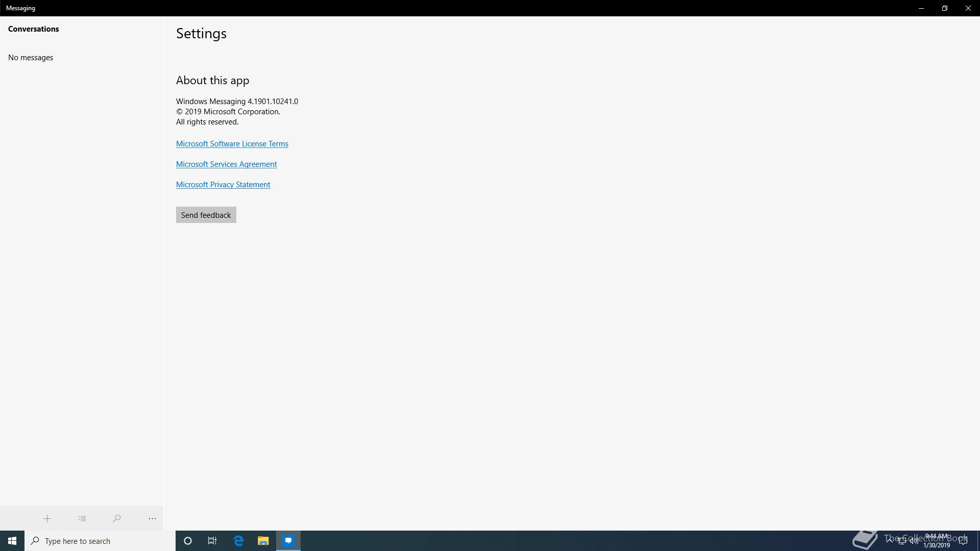This screenshot has height=551, width=980.
Task: Open the select conversations list icon
Action: click(x=82, y=518)
